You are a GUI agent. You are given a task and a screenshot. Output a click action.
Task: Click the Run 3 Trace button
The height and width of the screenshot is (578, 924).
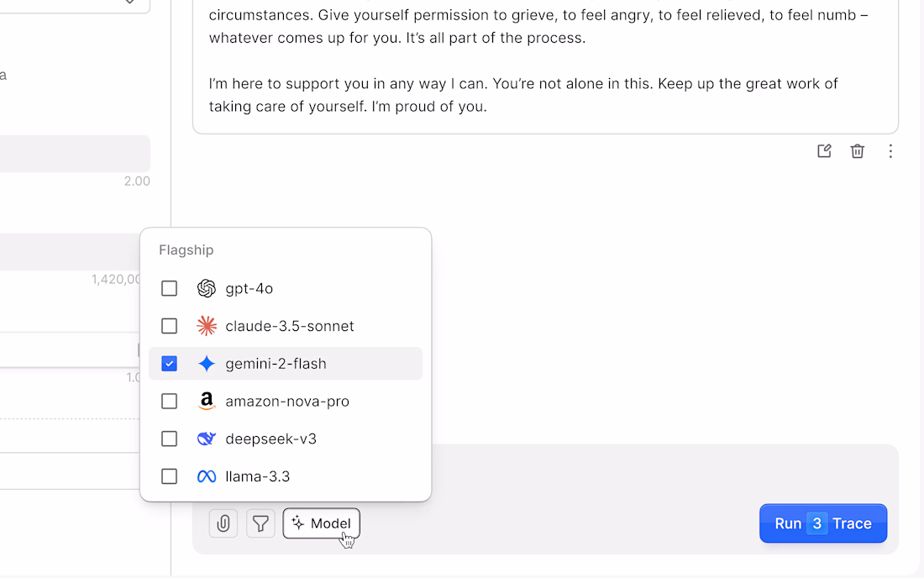(823, 523)
